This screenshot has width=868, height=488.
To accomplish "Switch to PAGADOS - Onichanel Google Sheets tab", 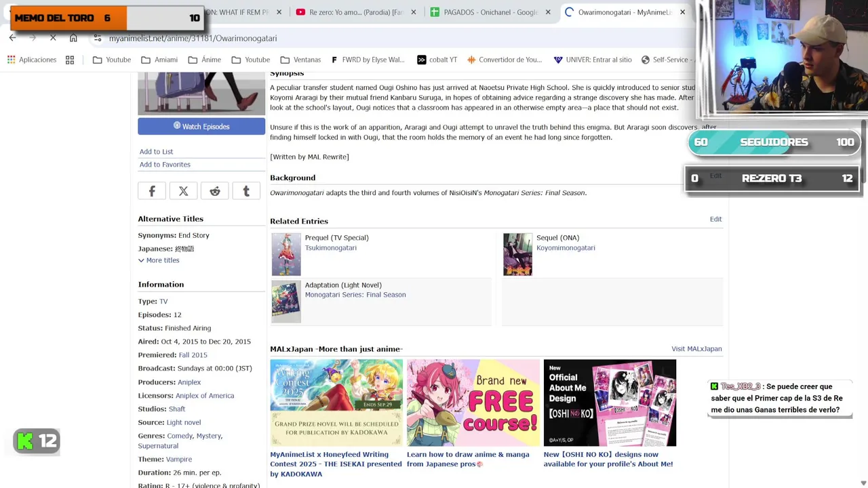I will tap(492, 12).
